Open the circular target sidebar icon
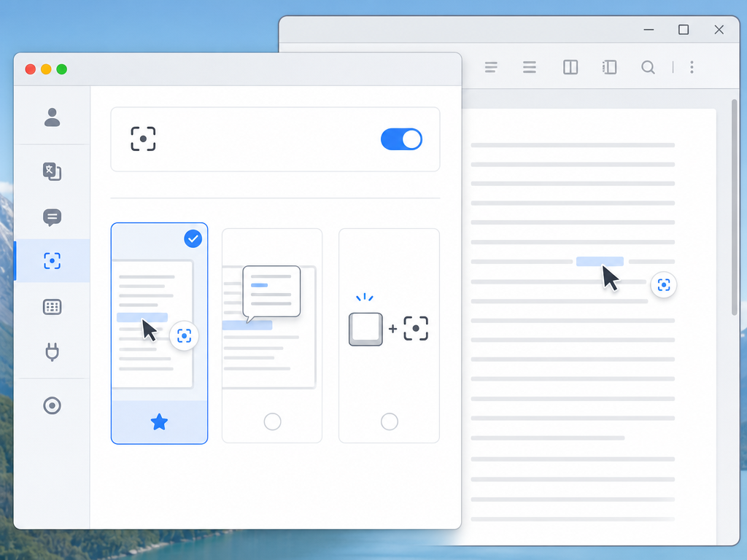The height and width of the screenshot is (560, 747). point(52,405)
